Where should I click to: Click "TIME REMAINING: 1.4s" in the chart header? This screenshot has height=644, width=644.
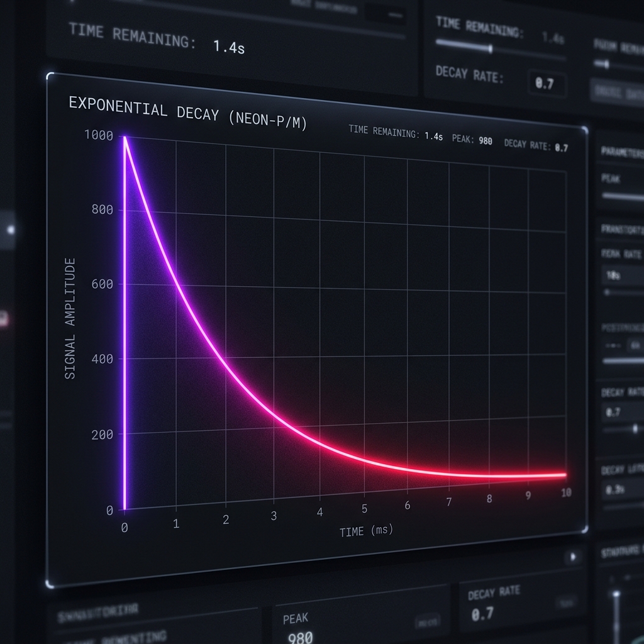pyautogui.click(x=396, y=132)
